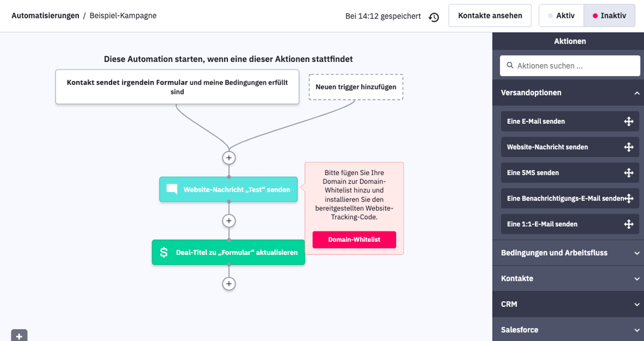
Task: Click the move handle on Eine SMS senden
Action: tap(629, 173)
